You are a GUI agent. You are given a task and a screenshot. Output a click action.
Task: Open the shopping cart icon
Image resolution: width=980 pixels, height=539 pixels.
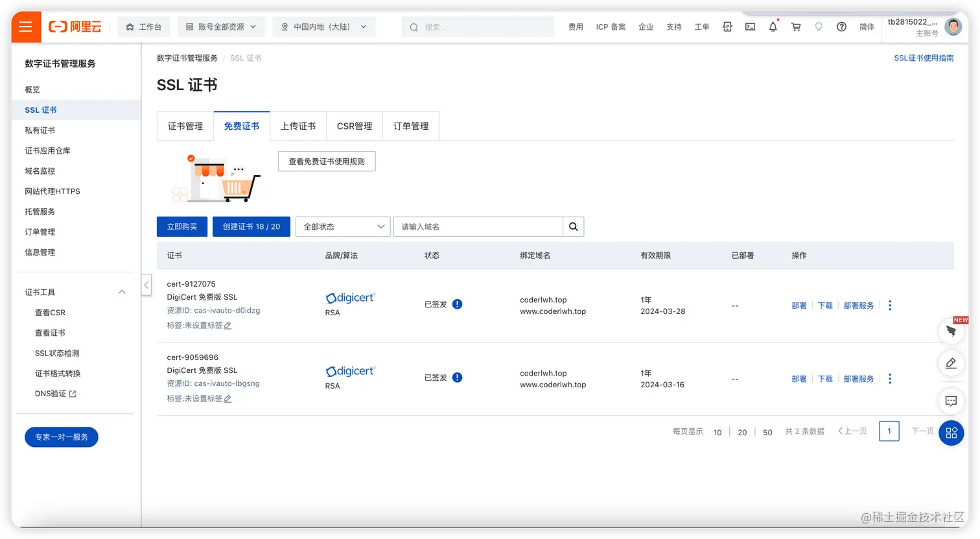click(x=796, y=27)
